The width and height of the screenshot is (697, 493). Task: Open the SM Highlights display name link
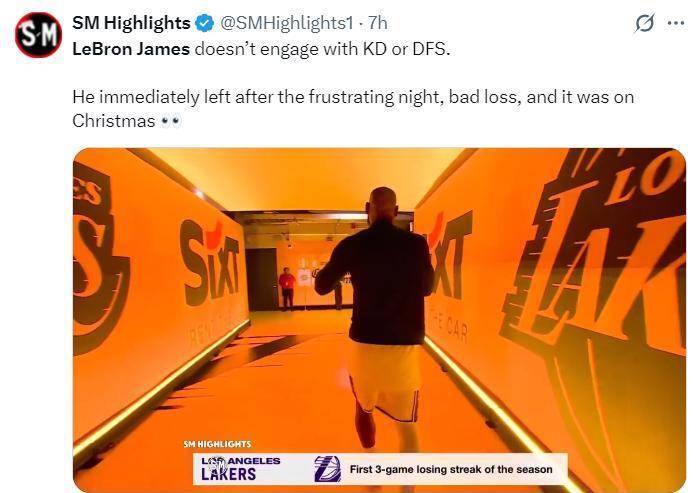point(131,23)
